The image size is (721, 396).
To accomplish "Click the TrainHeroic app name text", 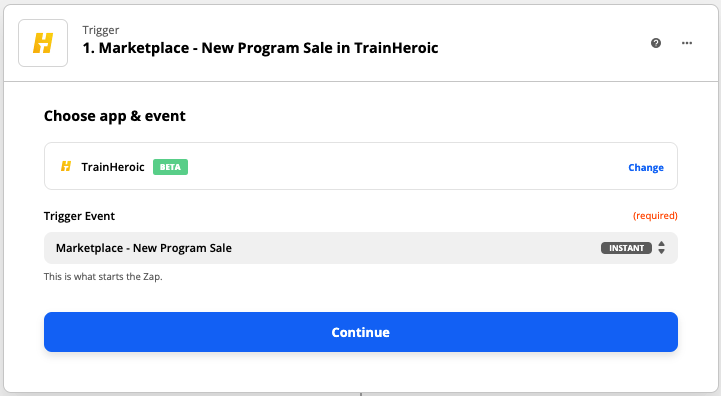I will (113, 167).
